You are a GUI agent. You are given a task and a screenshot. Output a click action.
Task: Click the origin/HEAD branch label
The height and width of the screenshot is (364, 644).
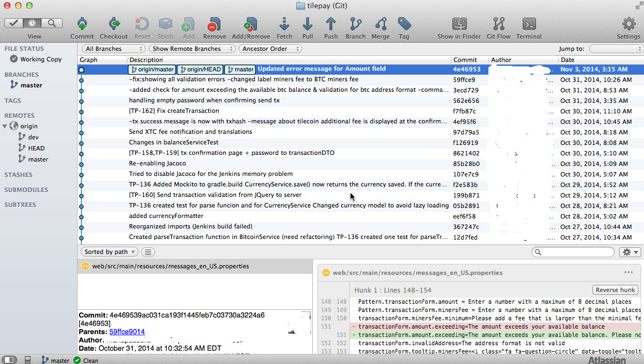[x=201, y=69]
